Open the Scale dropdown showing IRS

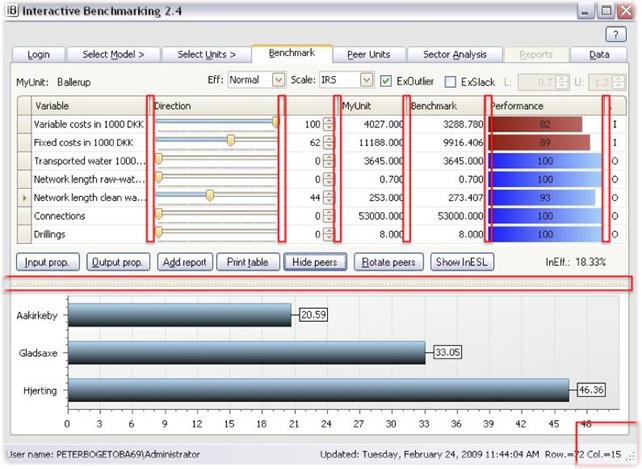point(346,80)
